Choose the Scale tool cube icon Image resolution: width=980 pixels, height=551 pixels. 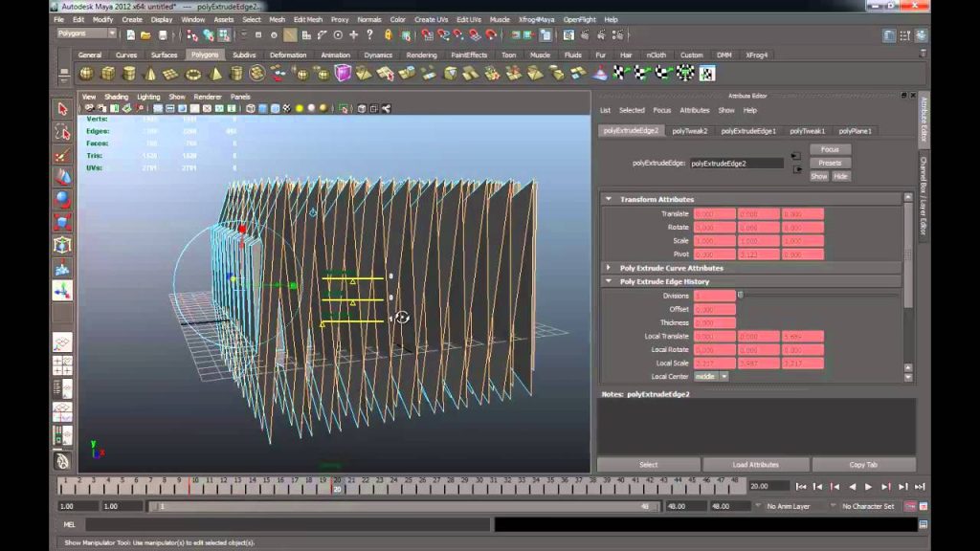[x=62, y=222]
